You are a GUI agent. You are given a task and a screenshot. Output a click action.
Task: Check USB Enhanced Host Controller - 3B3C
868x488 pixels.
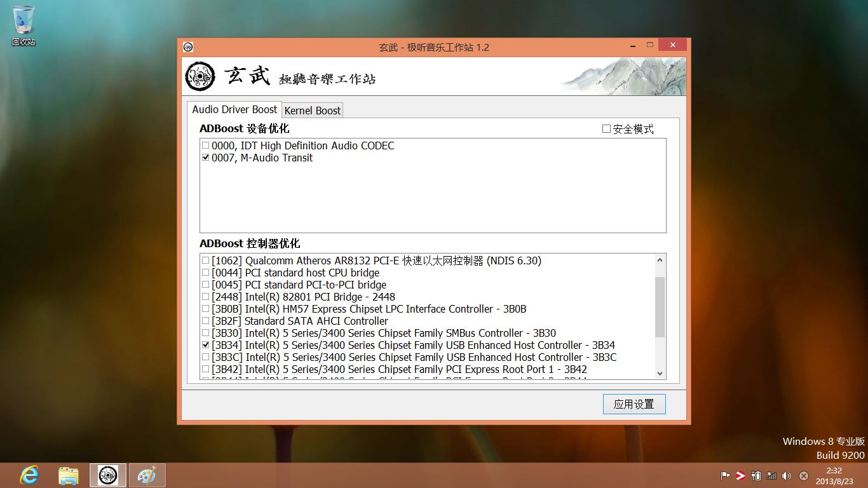pyautogui.click(x=205, y=357)
